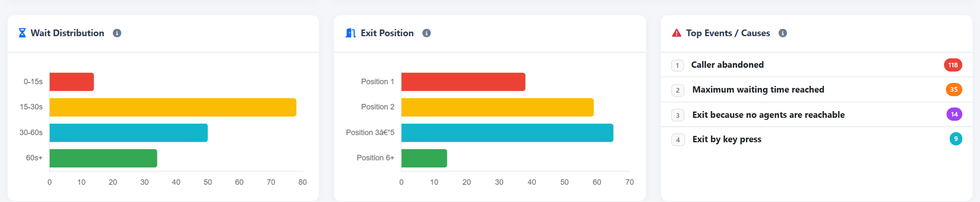The height and width of the screenshot is (202, 980).
Task: Click the orange 35 count badge
Action: tap(954, 89)
